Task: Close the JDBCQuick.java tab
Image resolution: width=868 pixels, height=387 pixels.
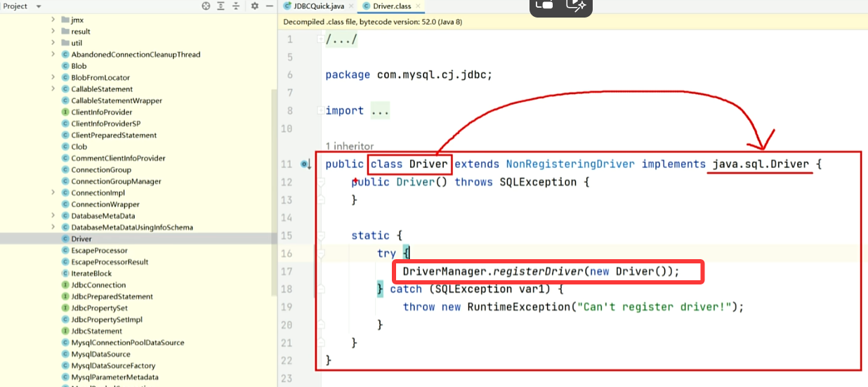Action: pyautogui.click(x=350, y=6)
